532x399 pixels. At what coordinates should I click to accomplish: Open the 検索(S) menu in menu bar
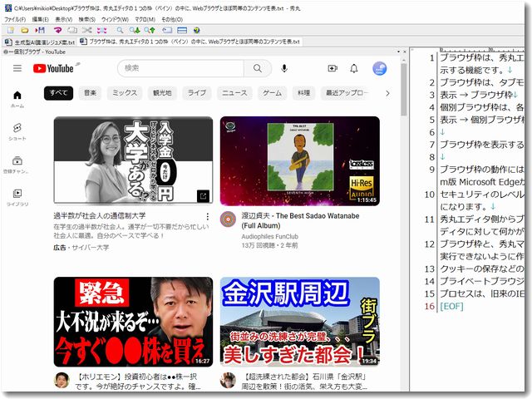point(86,18)
